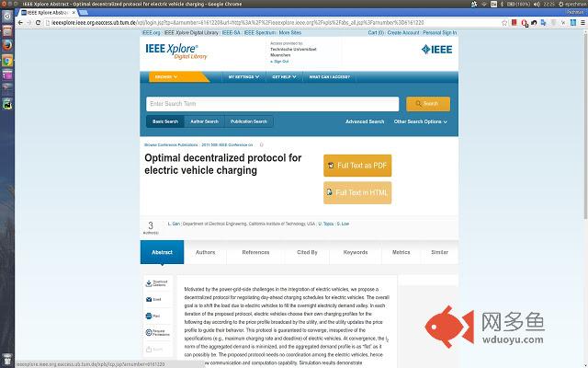Click the author link L. Gan

(x=174, y=224)
